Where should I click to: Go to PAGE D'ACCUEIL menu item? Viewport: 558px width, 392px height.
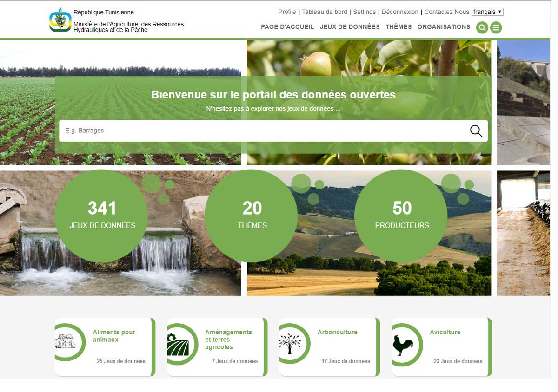287,27
